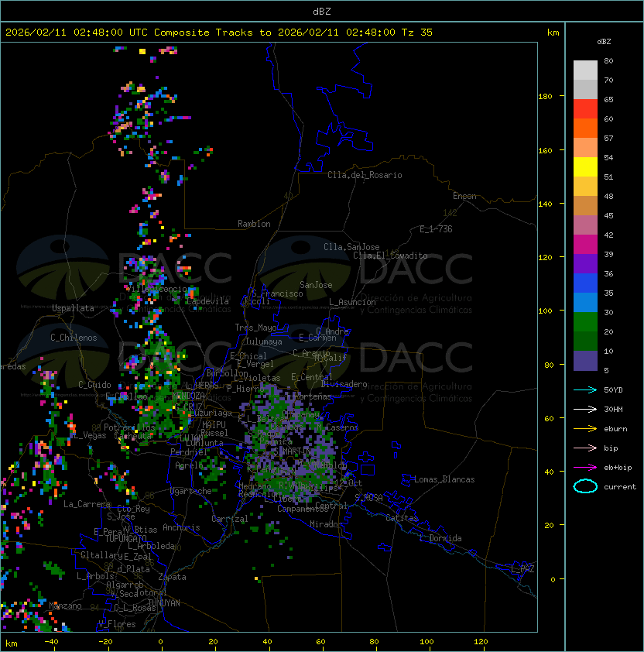644x652 pixels.
Task: Click the 'Tulumaya' map label
Action: 264,341
